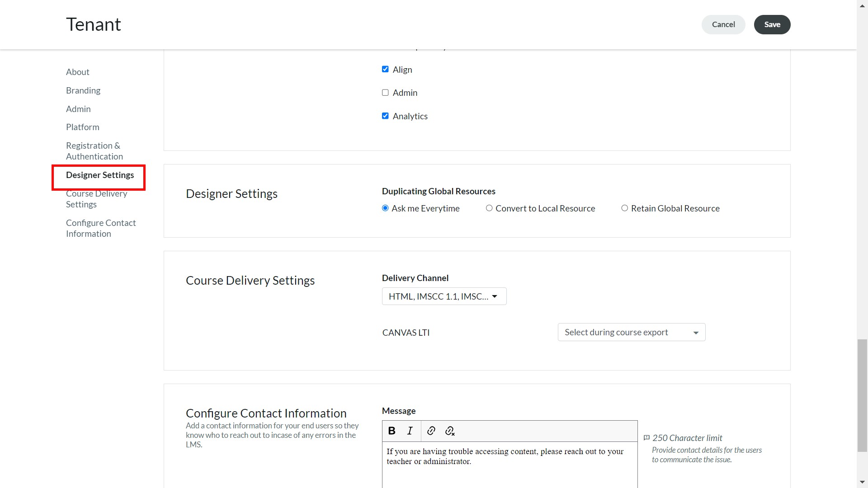868x488 pixels.
Task: Uncheck the Analytics checkbox
Action: [x=385, y=116]
